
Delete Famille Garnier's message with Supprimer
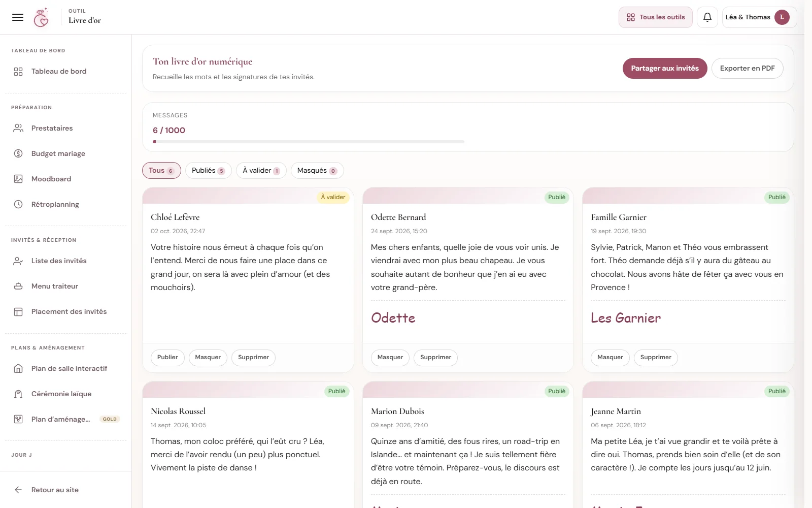656,358
